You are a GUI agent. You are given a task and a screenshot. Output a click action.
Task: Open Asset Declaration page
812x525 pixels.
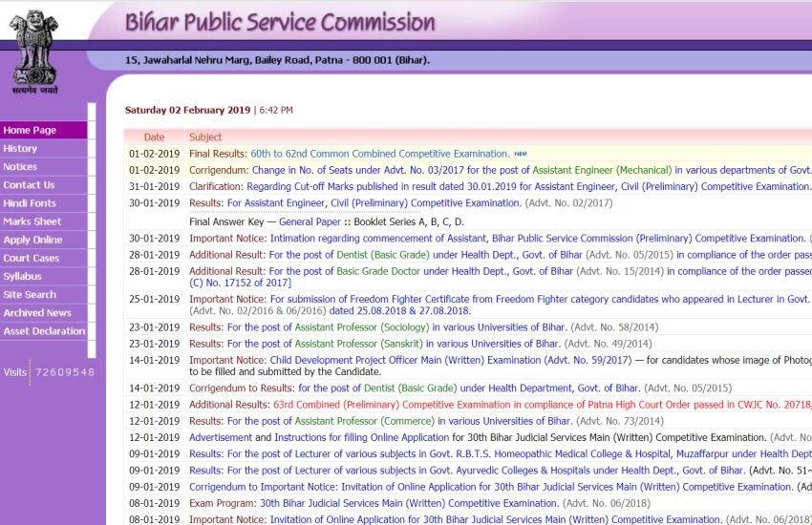[44, 331]
